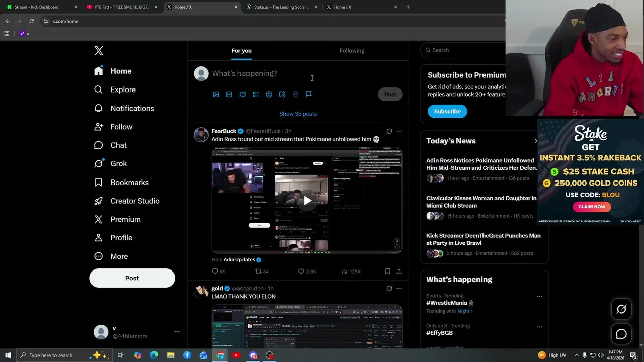The image size is (644, 362).
Task: Open the FearBuck username link
Action: point(224,131)
